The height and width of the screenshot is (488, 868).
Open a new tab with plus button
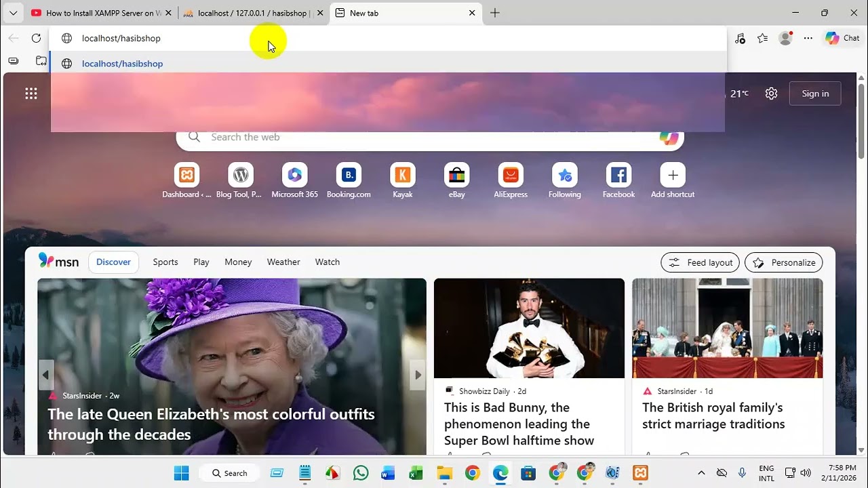[x=495, y=13]
